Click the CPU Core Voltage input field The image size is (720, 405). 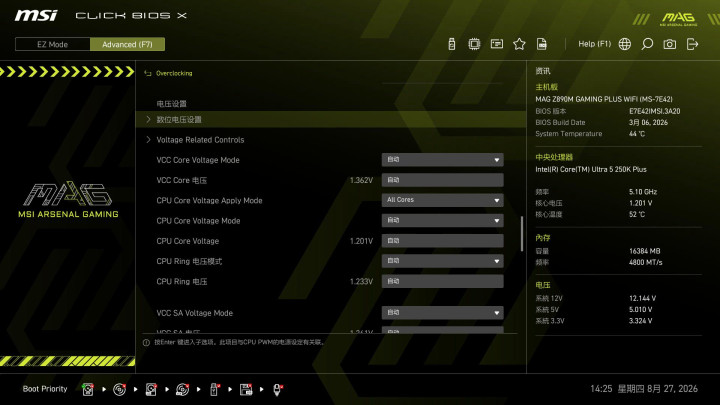pos(442,241)
